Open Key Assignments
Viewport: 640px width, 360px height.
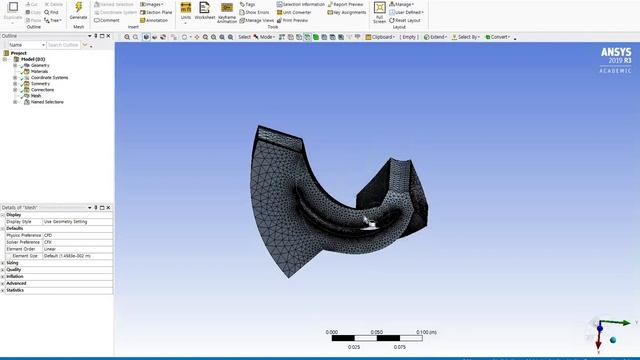(347, 12)
